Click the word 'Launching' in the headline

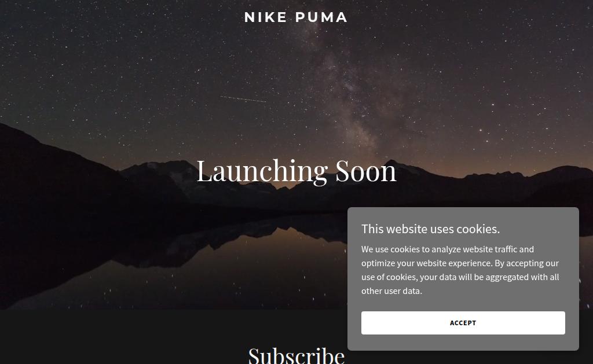262,171
